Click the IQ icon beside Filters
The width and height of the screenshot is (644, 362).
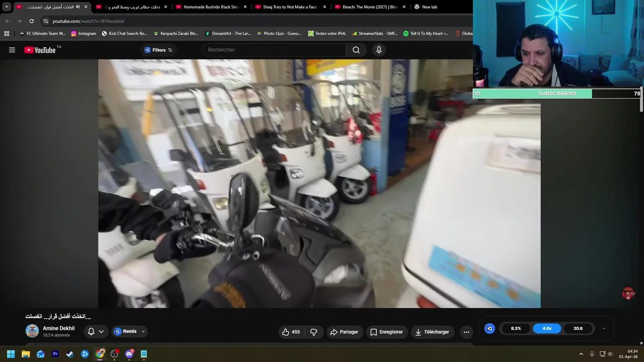(147, 50)
